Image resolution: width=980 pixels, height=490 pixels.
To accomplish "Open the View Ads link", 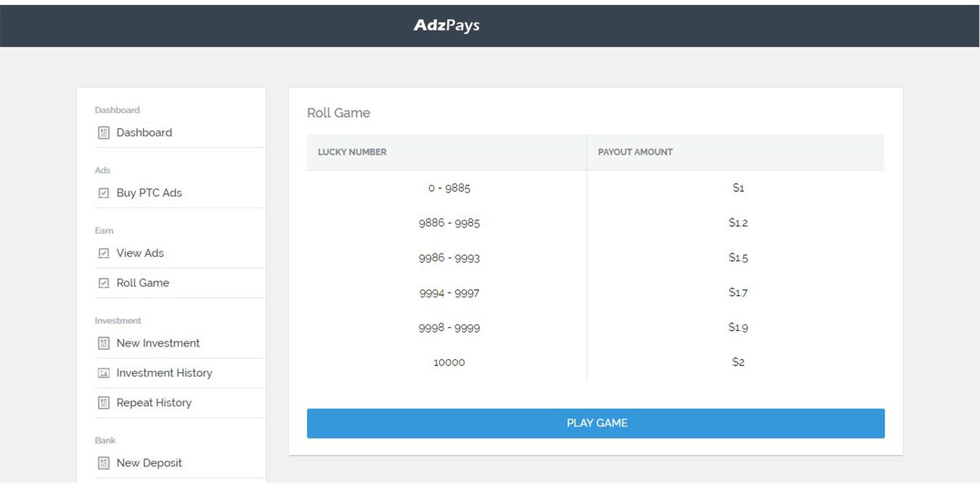I will (x=140, y=253).
